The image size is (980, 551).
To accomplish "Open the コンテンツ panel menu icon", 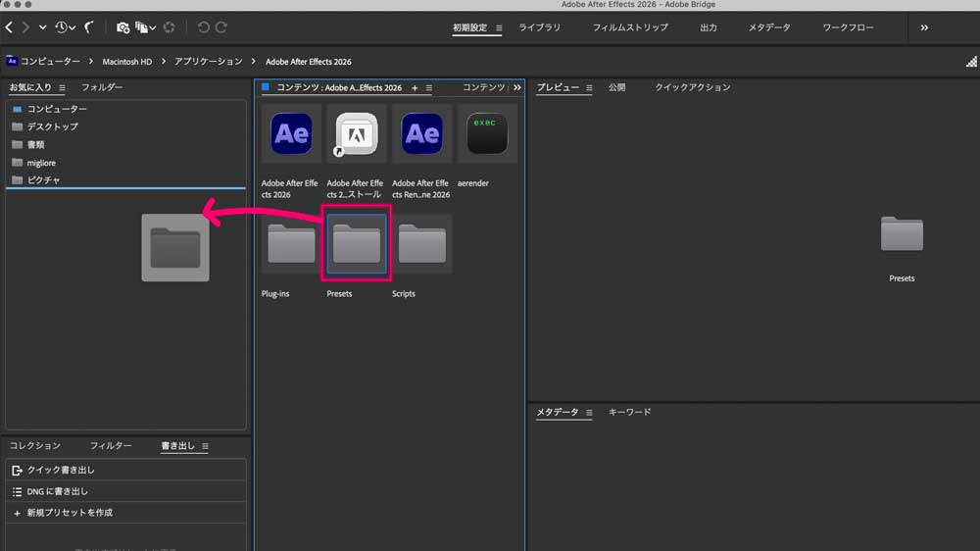I will (429, 88).
